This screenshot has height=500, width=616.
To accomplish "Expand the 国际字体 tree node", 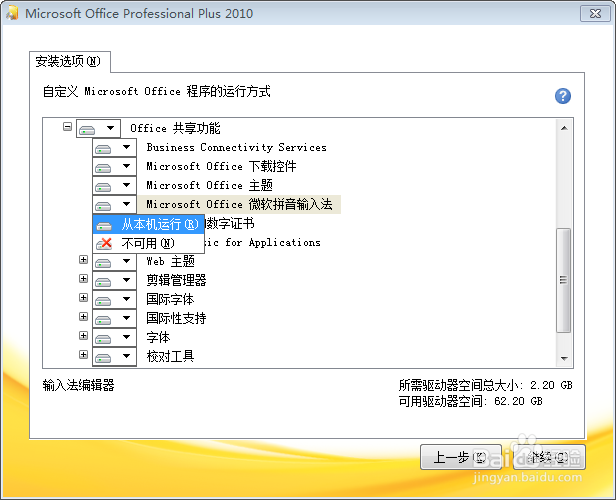I will click(x=83, y=297).
